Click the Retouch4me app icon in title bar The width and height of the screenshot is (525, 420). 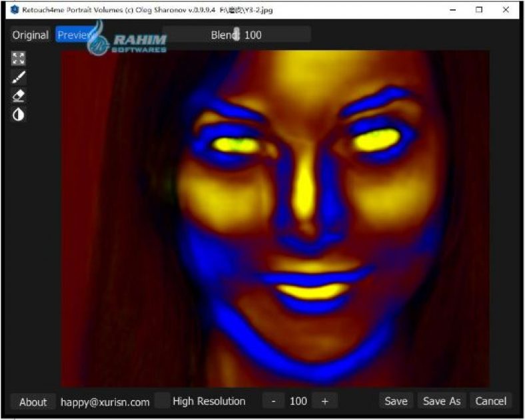[x=15, y=10]
